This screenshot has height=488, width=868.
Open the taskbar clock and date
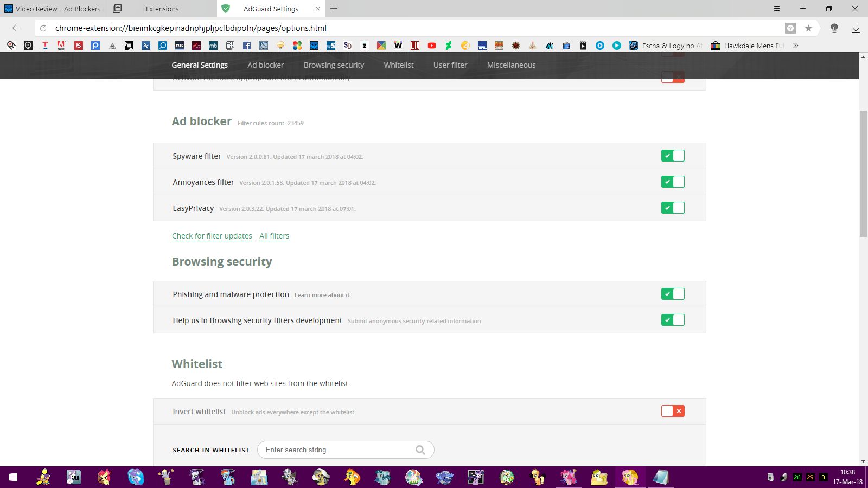point(848,477)
